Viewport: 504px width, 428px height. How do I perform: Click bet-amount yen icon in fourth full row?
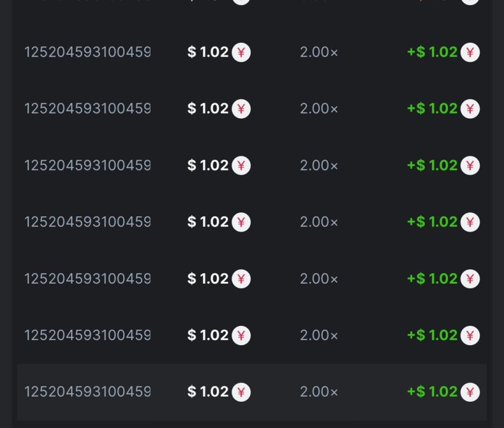point(241,222)
